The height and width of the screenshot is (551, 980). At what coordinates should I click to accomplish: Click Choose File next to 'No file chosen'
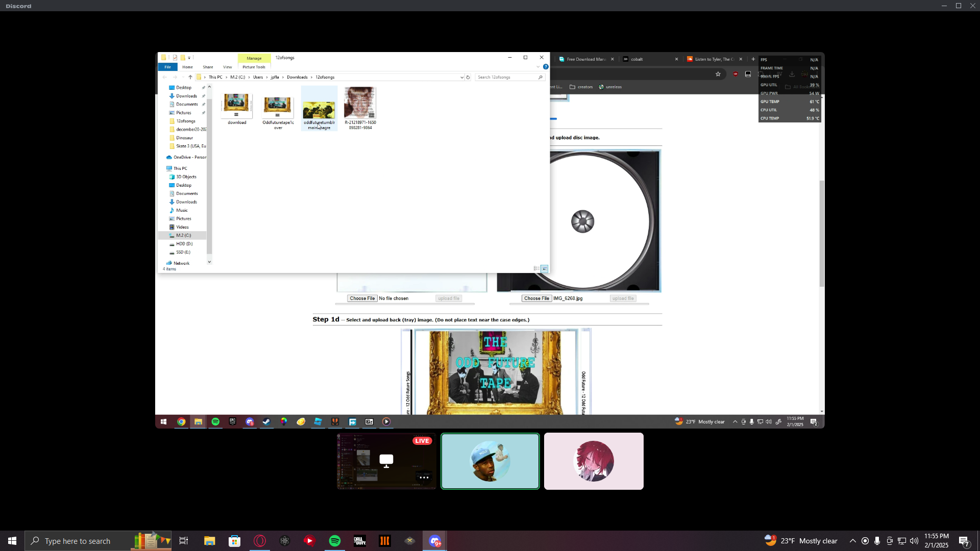tap(362, 298)
